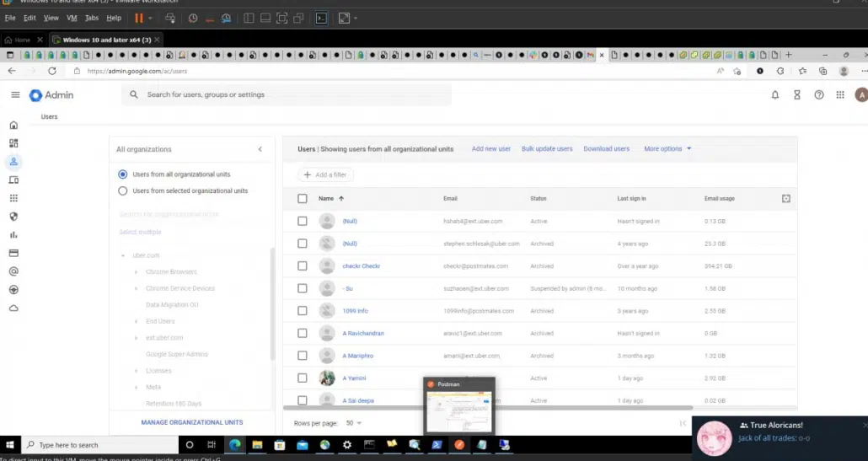The height and width of the screenshot is (461, 868).
Task: Select Users from selected organizational units
Action: [122, 191]
